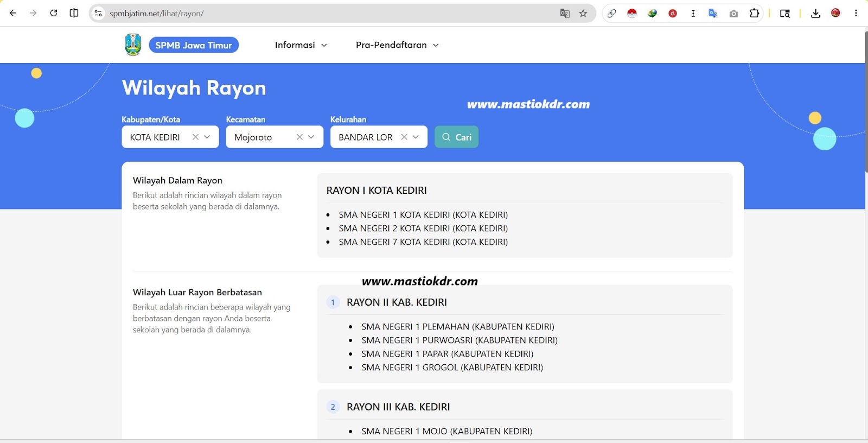Image resolution: width=868 pixels, height=443 pixels.
Task: Open the side panel reading mode icon
Action: coord(74,13)
